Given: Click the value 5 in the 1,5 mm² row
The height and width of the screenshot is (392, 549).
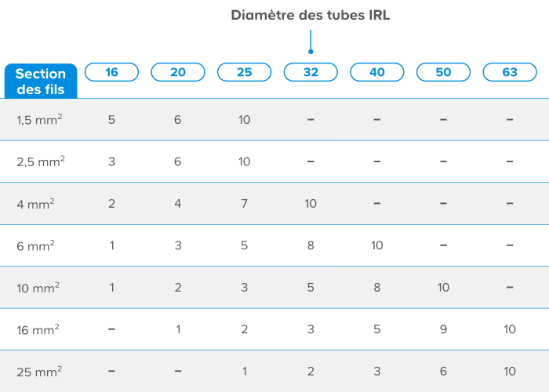Looking at the screenshot, I should (x=111, y=120).
